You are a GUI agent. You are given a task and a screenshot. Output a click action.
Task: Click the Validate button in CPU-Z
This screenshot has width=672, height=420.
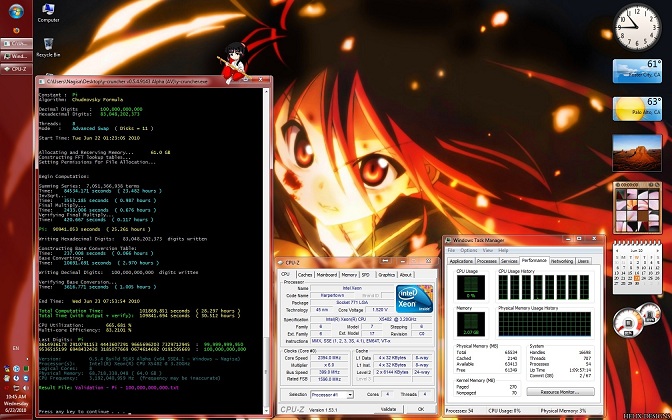point(389,408)
